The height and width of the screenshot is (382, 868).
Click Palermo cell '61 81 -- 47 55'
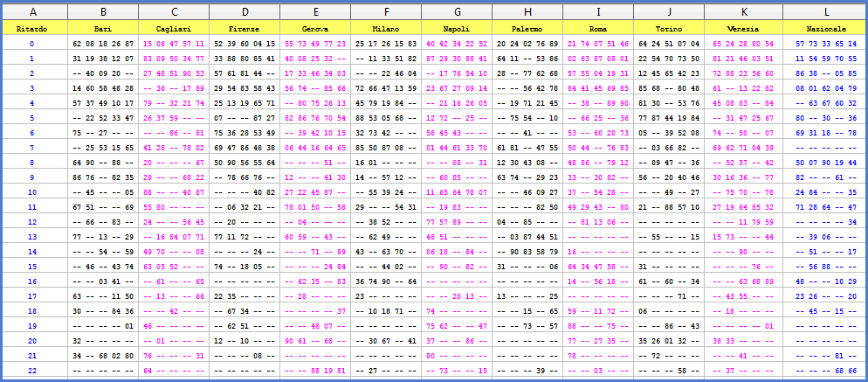(x=527, y=148)
